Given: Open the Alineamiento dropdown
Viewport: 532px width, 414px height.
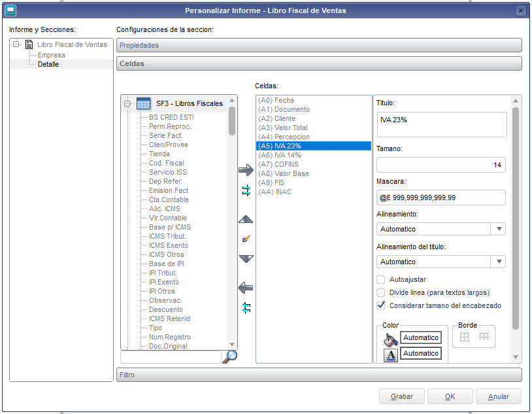Looking at the screenshot, I should pos(499,229).
